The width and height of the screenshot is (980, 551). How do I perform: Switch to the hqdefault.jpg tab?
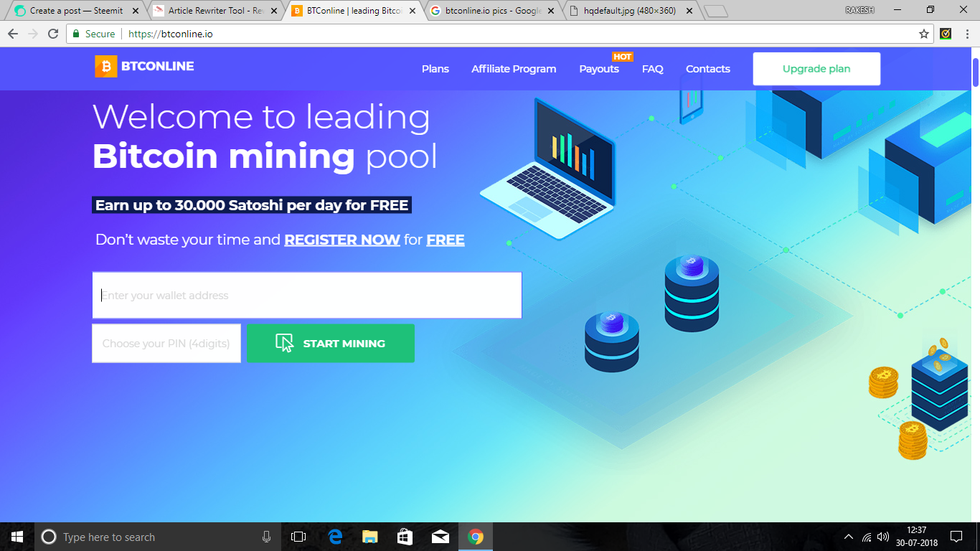(630, 11)
